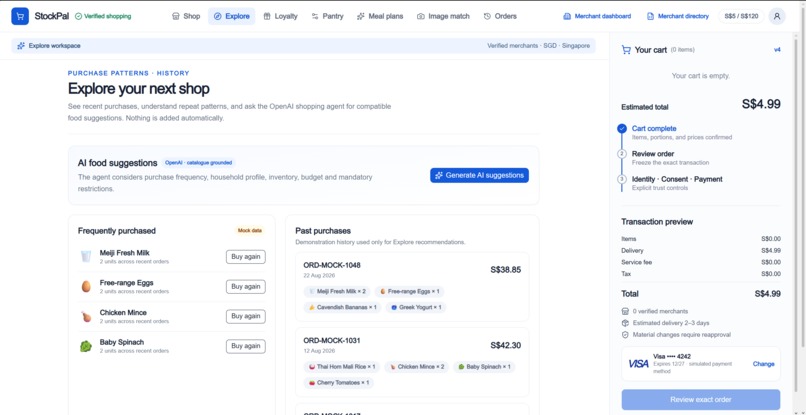Image resolution: width=806 pixels, height=415 pixels.
Task: Click the Chicken Mince × 2 chip
Action: click(x=416, y=367)
